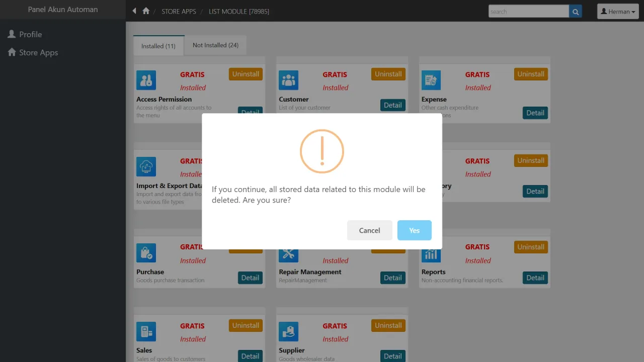The image size is (644, 362).
Task: Open Detail for Expense module
Action: point(535,113)
